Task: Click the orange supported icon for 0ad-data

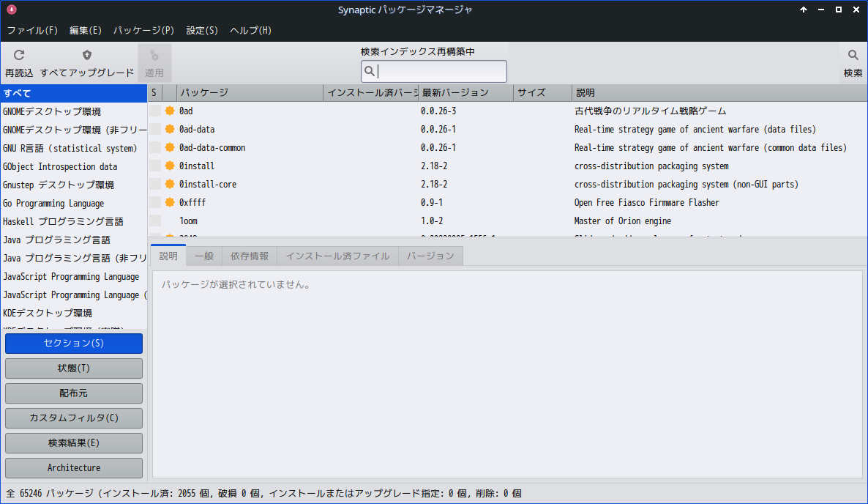Action: point(170,129)
